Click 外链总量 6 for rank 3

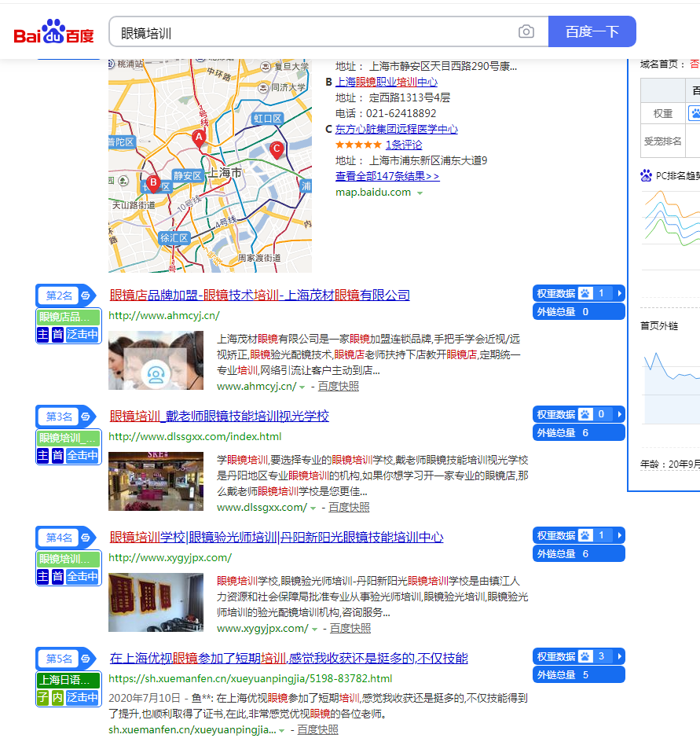[x=579, y=432]
